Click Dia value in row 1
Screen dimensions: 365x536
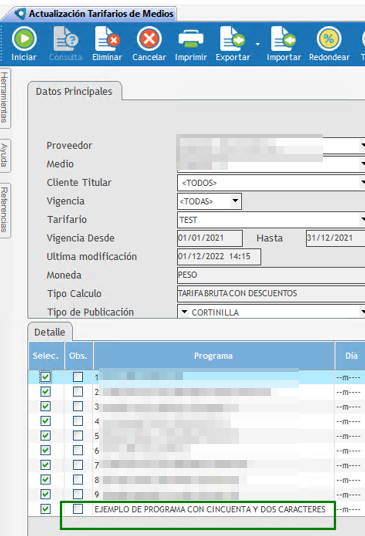[x=349, y=377]
